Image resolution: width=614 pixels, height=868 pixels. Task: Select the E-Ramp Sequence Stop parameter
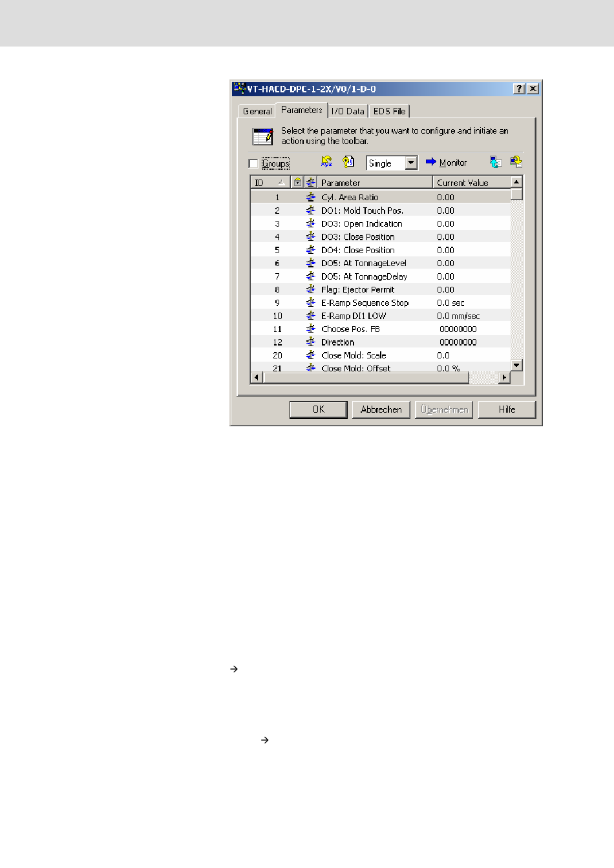coord(365,303)
